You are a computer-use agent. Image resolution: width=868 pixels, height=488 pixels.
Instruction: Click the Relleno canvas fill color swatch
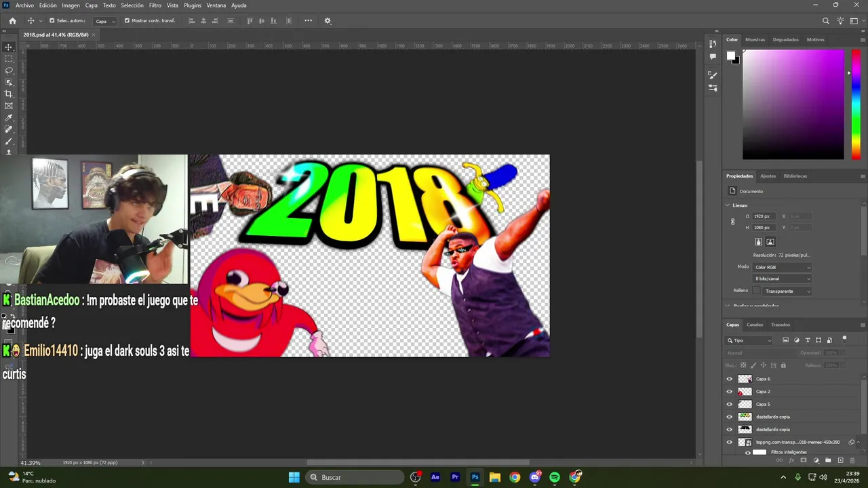[x=756, y=291]
